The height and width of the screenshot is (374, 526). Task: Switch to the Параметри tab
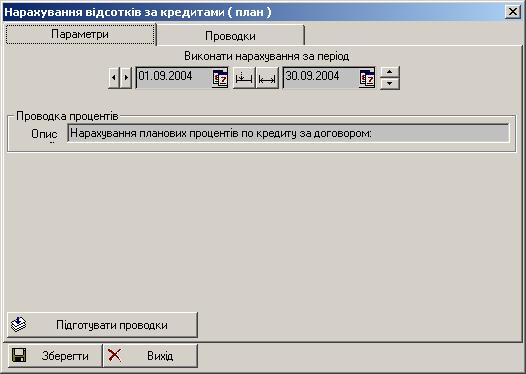click(80, 34)
